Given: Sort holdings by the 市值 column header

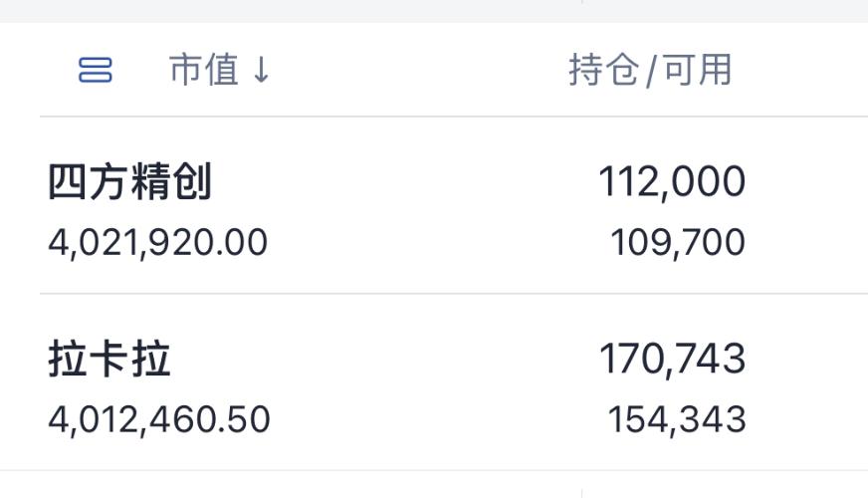Looking at the screenshot, I should coord(204,71).
